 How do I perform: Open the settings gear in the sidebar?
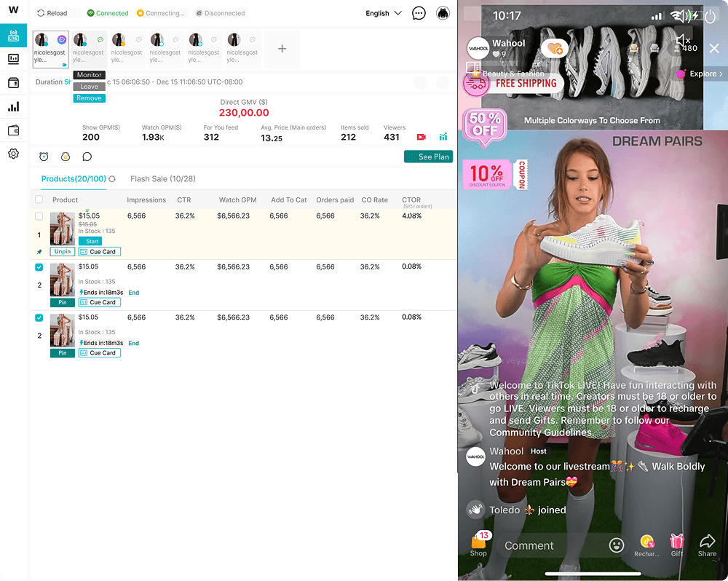(x=13, y=154)
